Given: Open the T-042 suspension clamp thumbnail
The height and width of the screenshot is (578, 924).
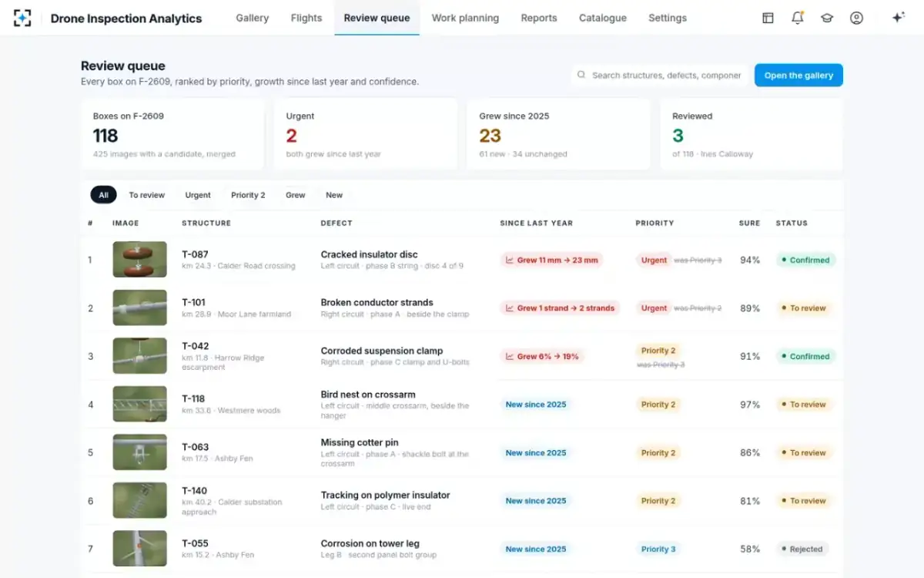Looking at the screenshot, I should point(139,356).
